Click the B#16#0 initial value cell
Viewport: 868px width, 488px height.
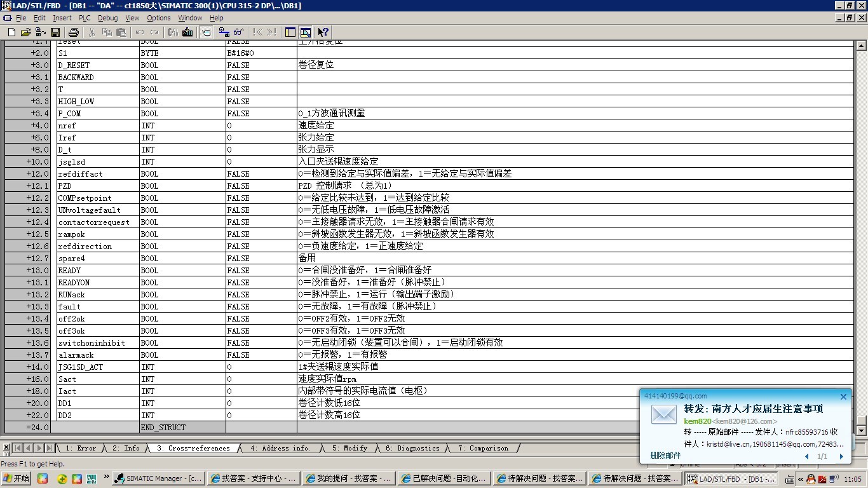point(261,53)
